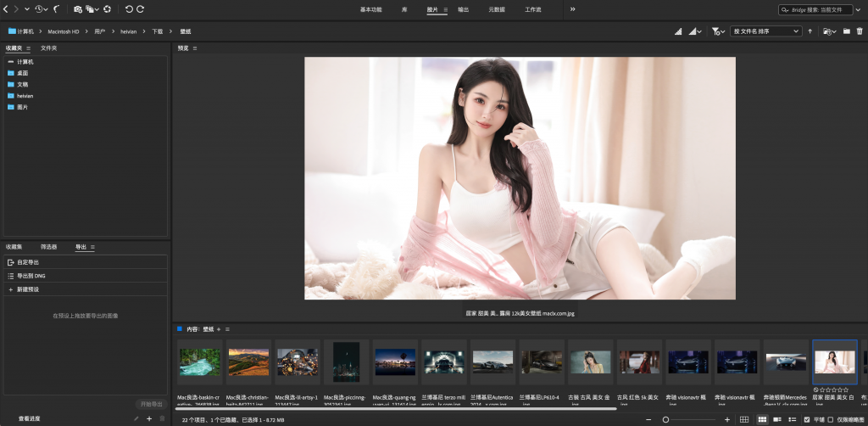
Task: Select the 兰博基尼 terzo thumbnail
Action: (444, 362)
